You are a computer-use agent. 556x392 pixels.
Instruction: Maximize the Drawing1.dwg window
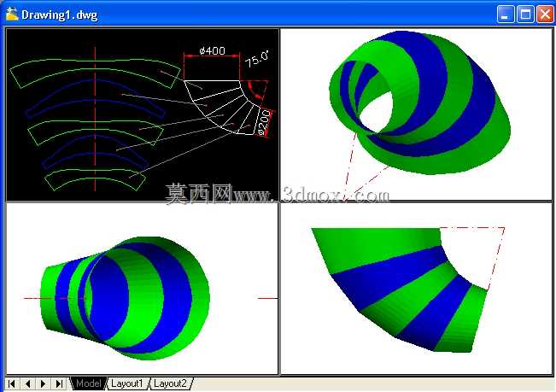coord(525,15)
